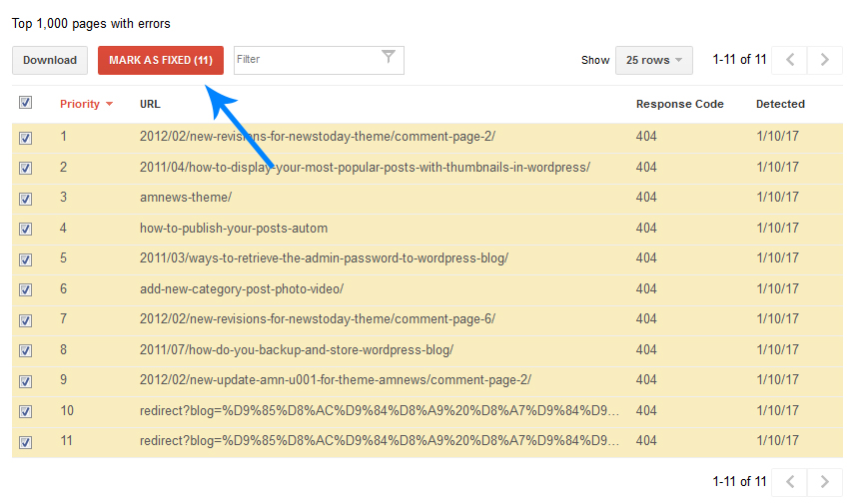853x504 pixels.
Task: Click the URL column header
Action: pyautogui.click(x=150, y=104)
